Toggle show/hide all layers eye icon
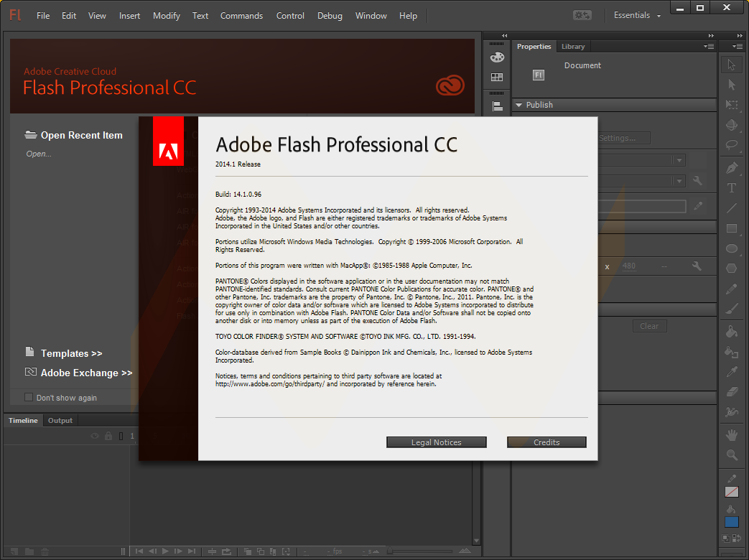The width and height of the screenshot is (749, 560). click(95, 436)
